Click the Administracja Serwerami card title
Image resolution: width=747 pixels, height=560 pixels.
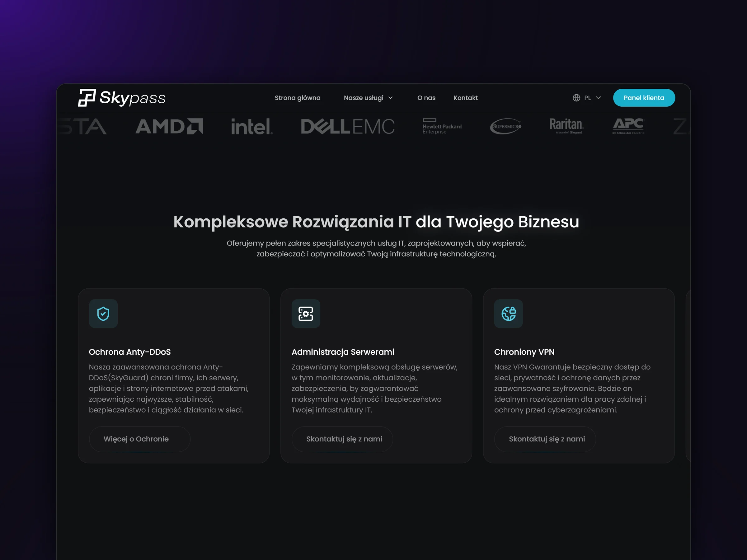[343, 352]
